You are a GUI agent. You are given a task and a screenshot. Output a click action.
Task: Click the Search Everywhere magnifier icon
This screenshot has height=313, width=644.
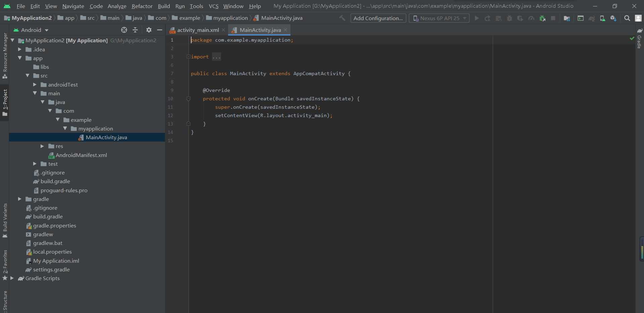(x=627, y=18)
